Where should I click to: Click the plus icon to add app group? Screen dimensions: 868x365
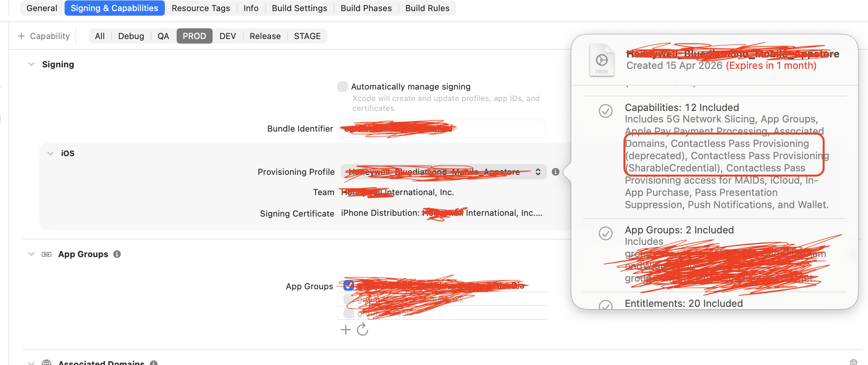coord(346,329)
